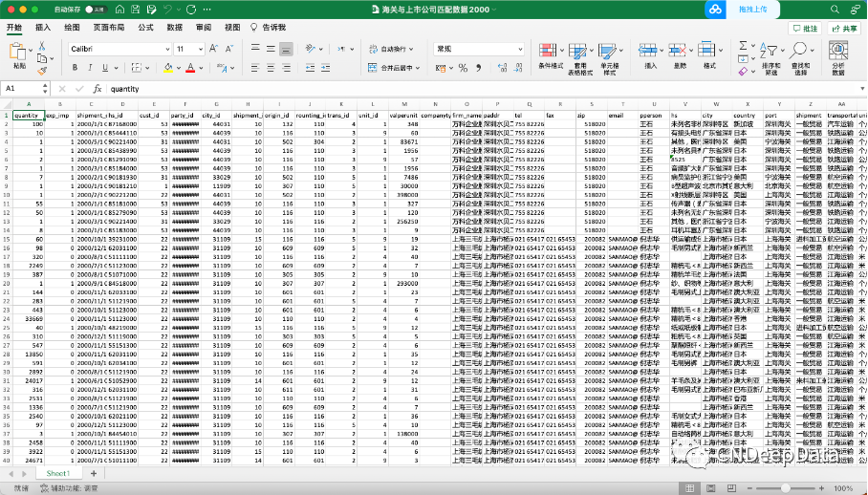Click the Redo circular arrow icon

point(191,10)
